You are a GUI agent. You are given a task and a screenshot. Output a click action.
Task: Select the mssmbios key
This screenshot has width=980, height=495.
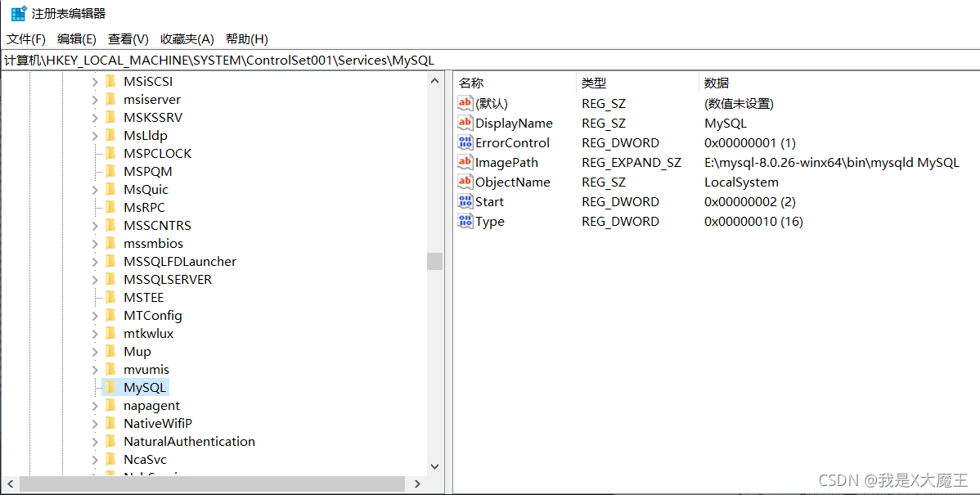coord(153,244)
